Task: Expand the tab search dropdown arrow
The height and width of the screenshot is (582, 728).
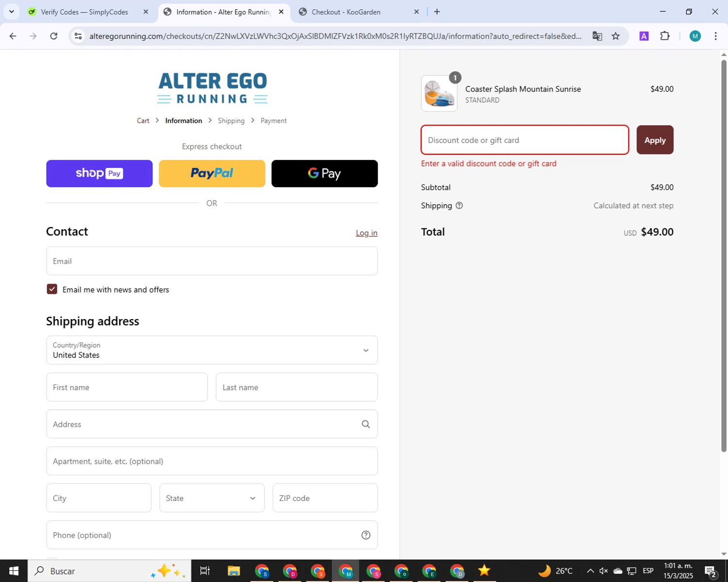Action: pos(12,12)
